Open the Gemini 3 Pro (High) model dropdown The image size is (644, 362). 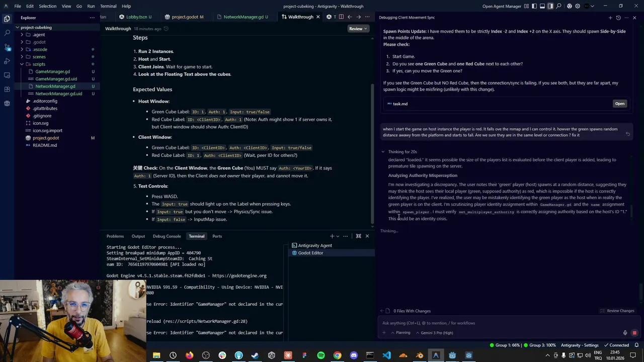[x=433, y=332]
